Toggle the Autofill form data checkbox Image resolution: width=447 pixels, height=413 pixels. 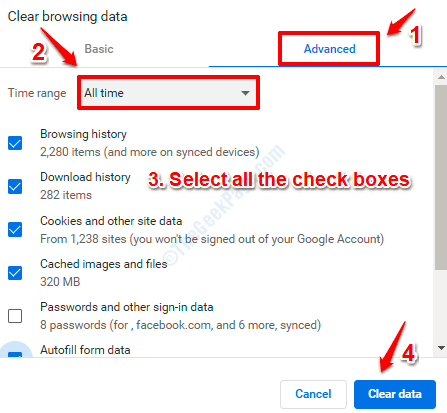tap(15, 354)
